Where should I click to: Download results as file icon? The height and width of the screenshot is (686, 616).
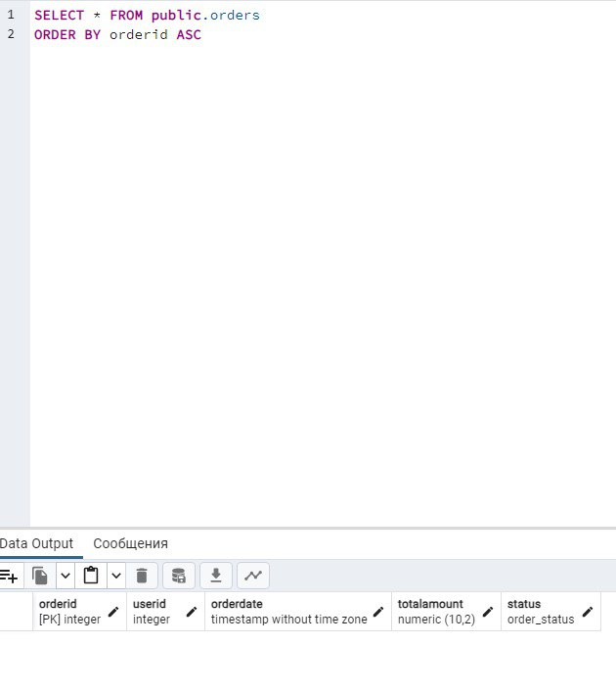coord(216,576)
